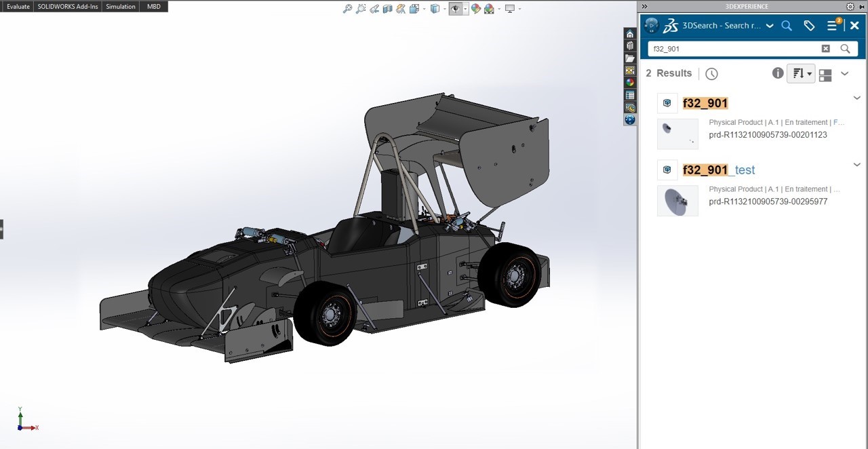Click the View Orientation cube icon
868x449 pixels.
(434, 7)
